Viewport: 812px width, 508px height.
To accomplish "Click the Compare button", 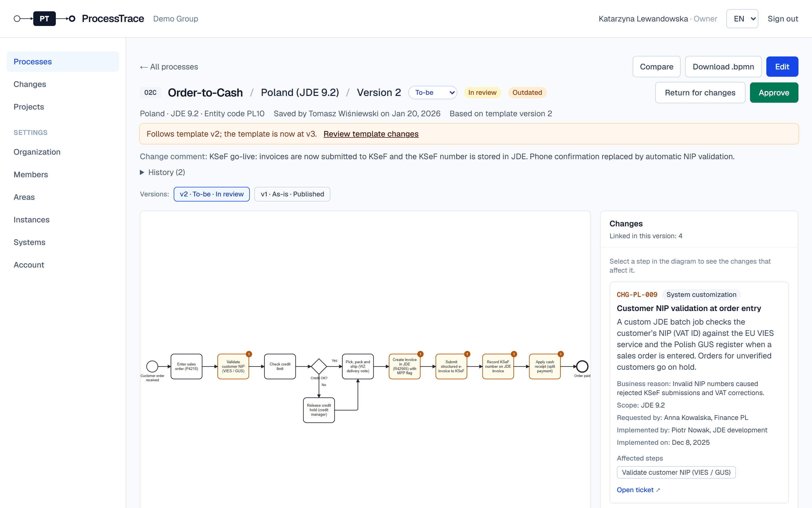I will point(656,67).
